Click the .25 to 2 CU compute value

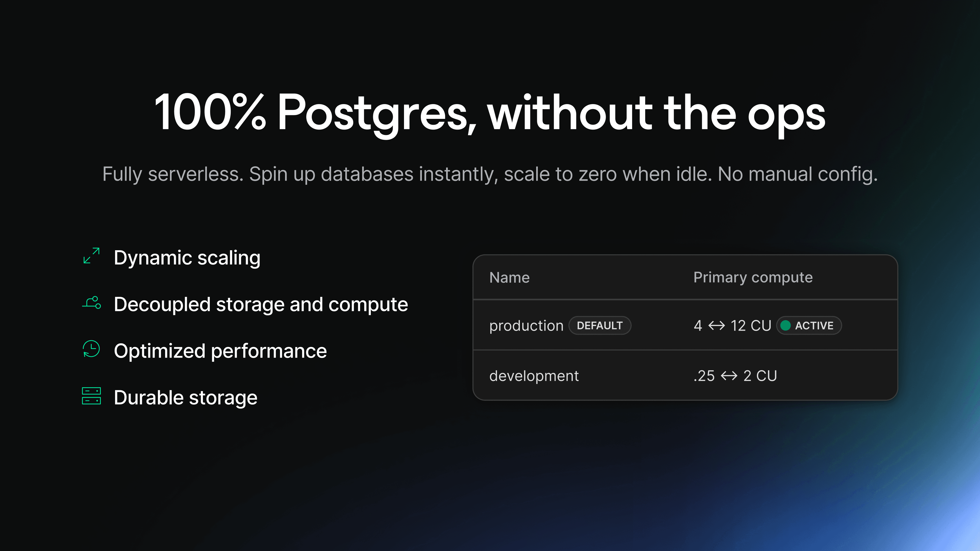click(735, 376)
